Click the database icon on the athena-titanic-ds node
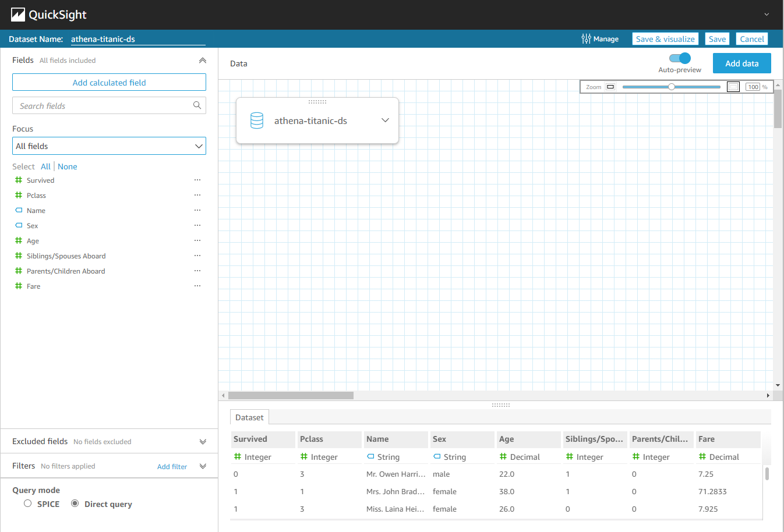 point(257,120)
